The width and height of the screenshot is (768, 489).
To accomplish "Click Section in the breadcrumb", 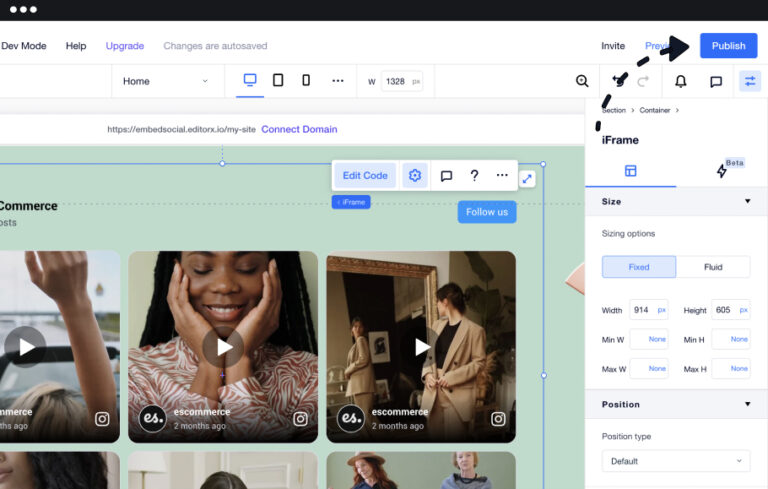I will (x=614, y=110).
